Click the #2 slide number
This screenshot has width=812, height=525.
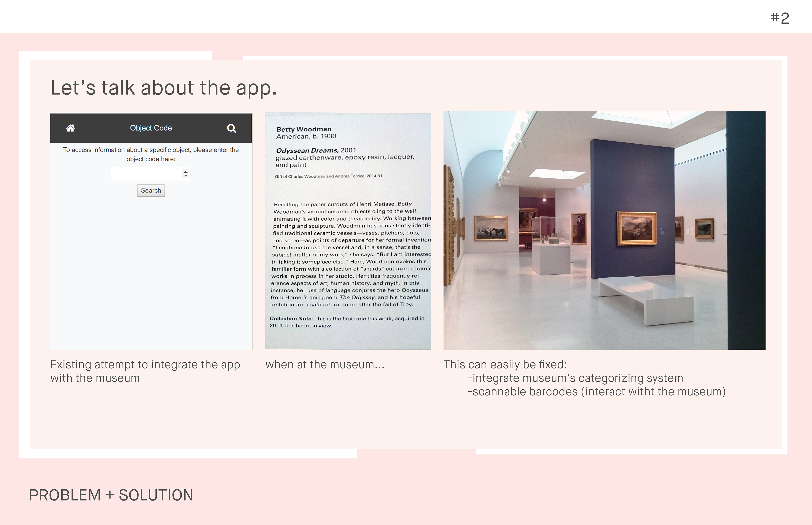[x=780, y=18]
